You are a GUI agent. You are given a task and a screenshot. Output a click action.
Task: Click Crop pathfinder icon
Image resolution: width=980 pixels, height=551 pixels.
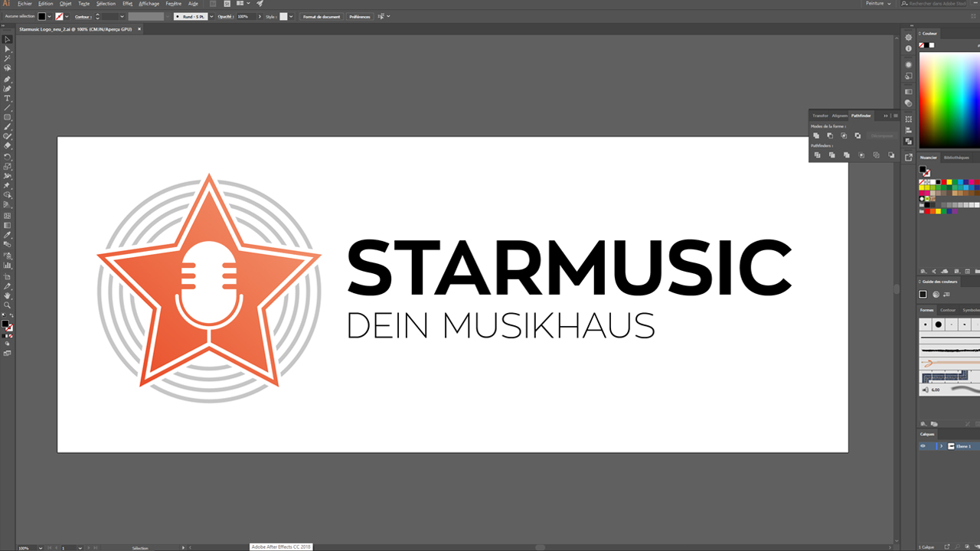point(861,155)
